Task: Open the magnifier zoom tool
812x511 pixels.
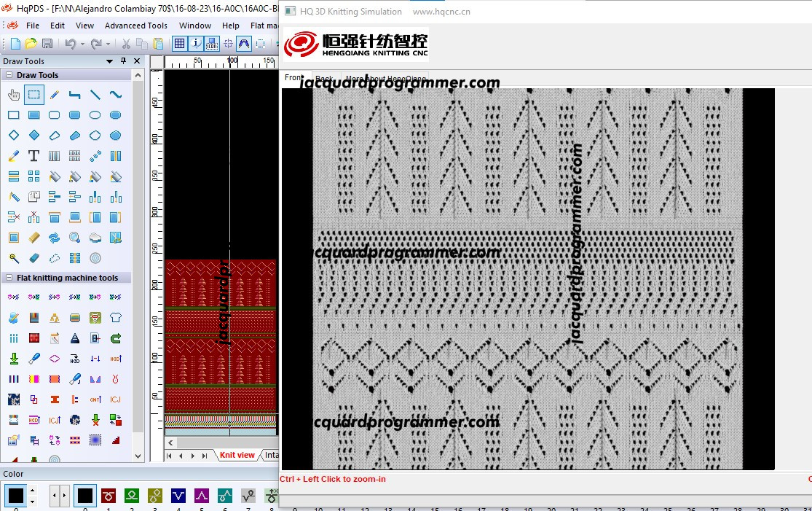Action: coord(74,238)
